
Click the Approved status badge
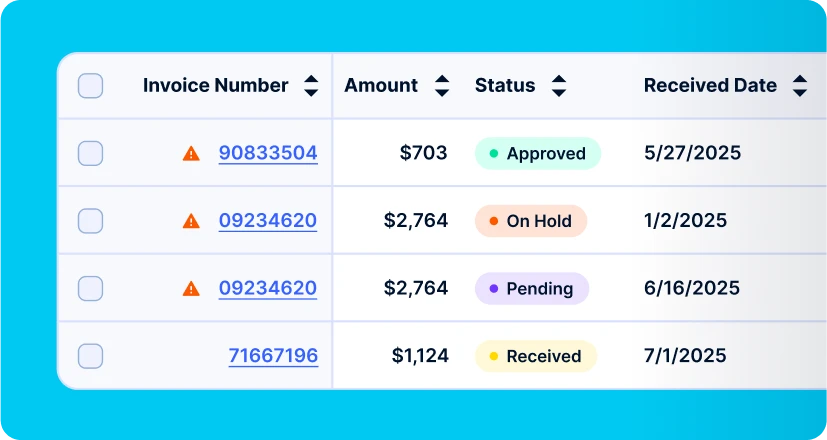pos(538,154)
